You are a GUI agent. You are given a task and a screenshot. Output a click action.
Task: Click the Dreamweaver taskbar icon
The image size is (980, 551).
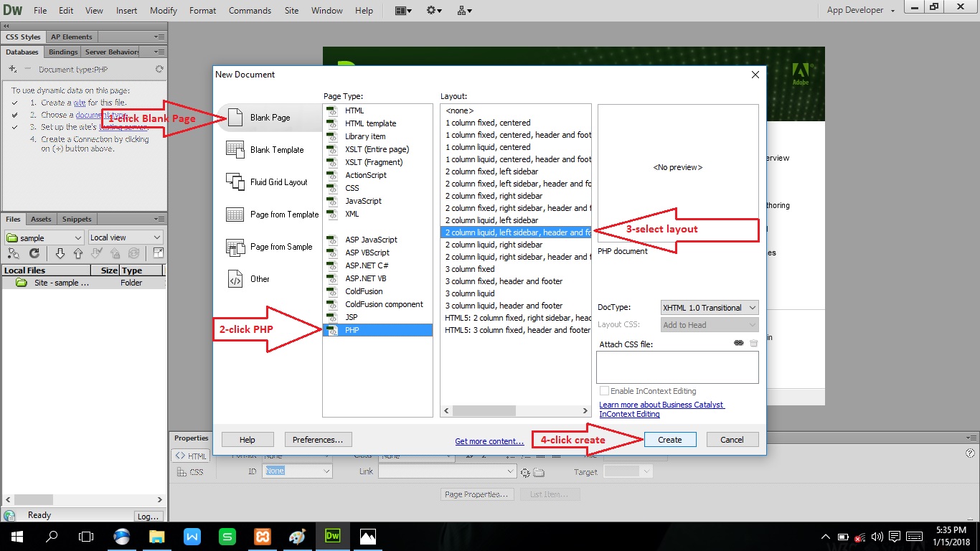(332, 536)
